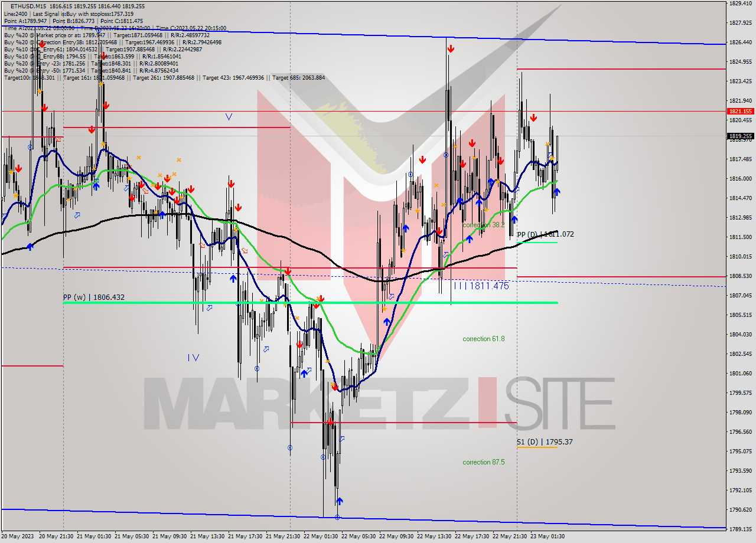756x543 pixels.
Task: Click the '22 May 09:30' time label
Action: pyautogui.click(x=396, y=537)
